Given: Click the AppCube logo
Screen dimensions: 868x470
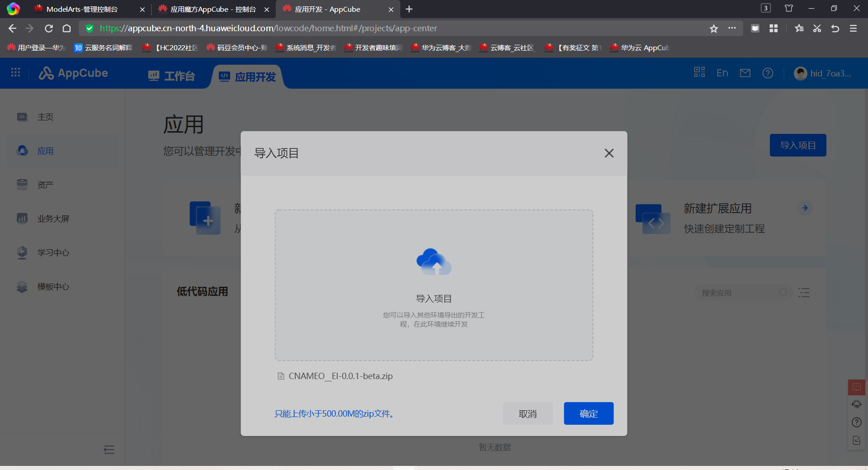Looking at the screenshot, I should [x=73, y=73].
